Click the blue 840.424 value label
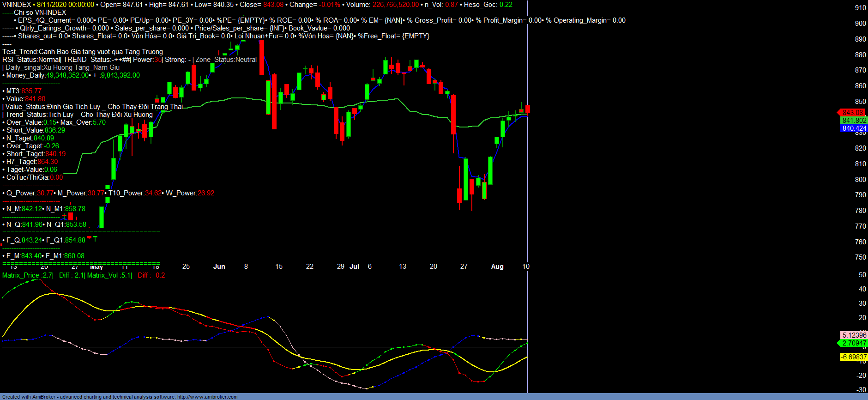The width and height of the screenshot is (868, 400). 854,128
